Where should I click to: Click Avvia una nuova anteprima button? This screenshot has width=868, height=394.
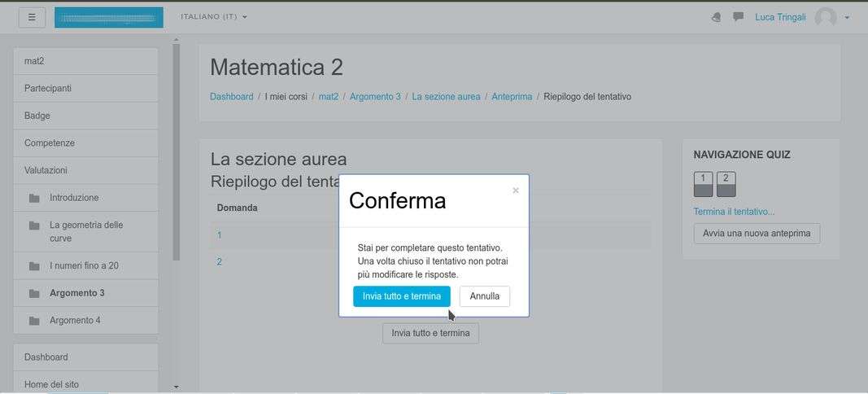point(757,234)
